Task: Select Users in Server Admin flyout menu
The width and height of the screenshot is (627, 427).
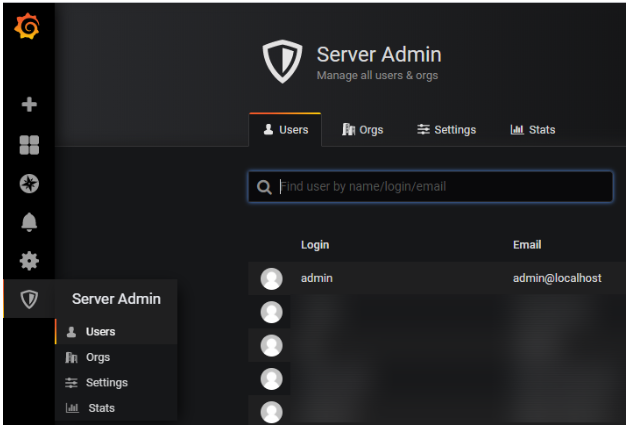Action: 116,331
